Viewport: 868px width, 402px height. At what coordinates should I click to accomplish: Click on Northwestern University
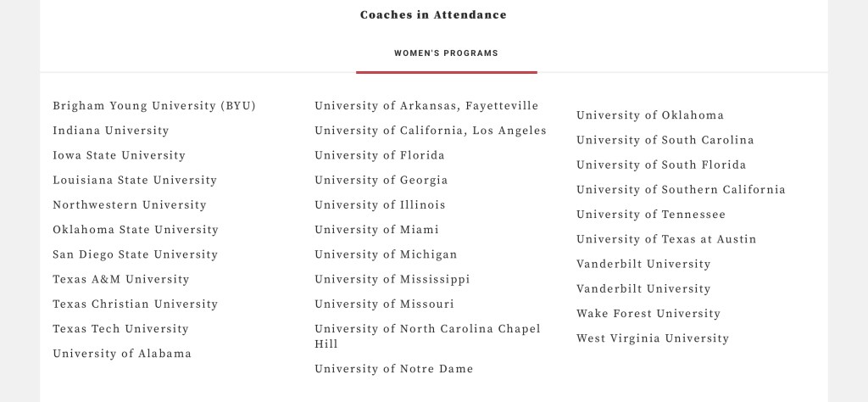[130, 204]
